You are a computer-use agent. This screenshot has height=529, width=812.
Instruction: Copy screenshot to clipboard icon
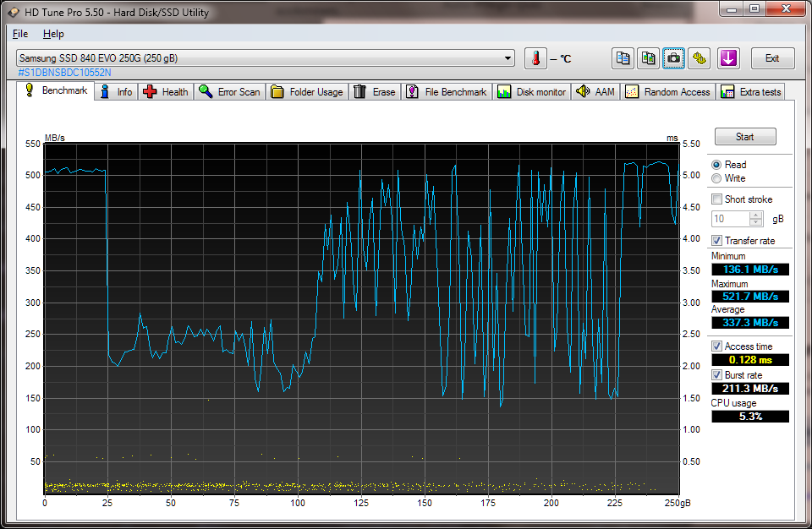pyautogui.click(x=649, y=58)
